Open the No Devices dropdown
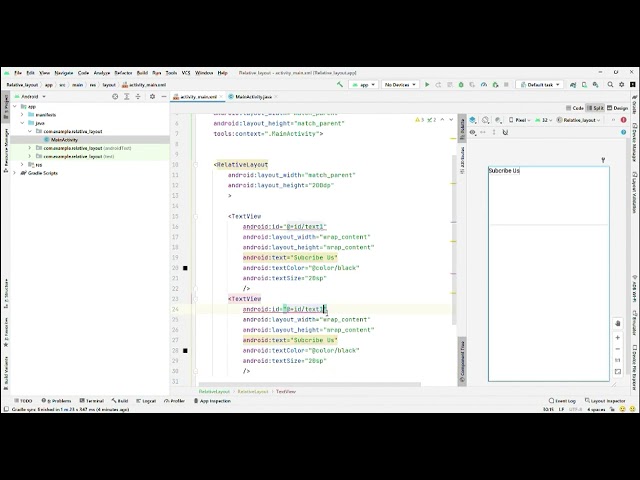Screen dimensions: 640x480 point(400,84)
